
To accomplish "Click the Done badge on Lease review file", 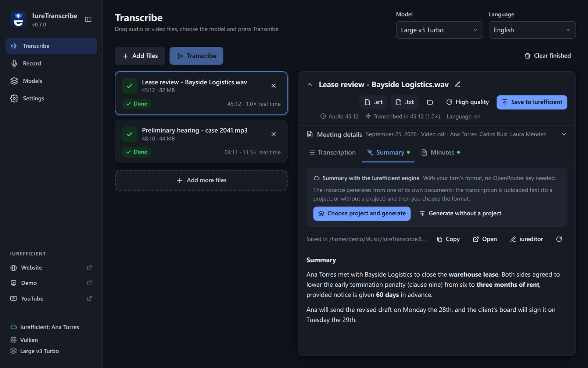I will [x=136, y=104].
